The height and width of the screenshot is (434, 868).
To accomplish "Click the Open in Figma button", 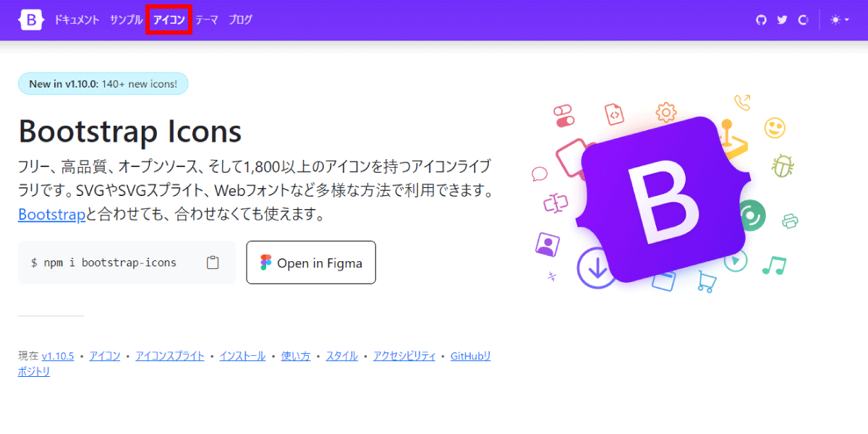I will [x=311, y=263].
